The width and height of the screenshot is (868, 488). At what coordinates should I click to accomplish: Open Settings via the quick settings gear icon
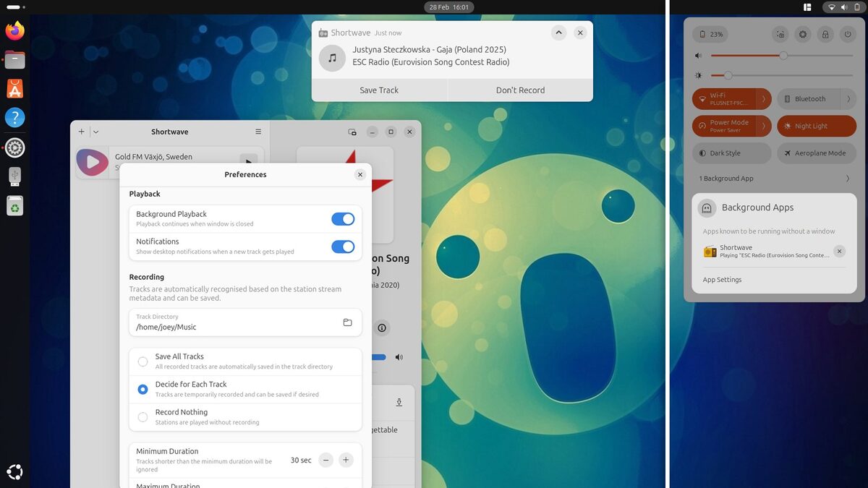(802, 34)
